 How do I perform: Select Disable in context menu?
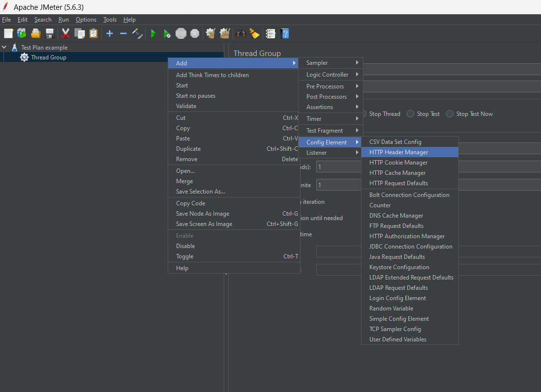point(234,246)
